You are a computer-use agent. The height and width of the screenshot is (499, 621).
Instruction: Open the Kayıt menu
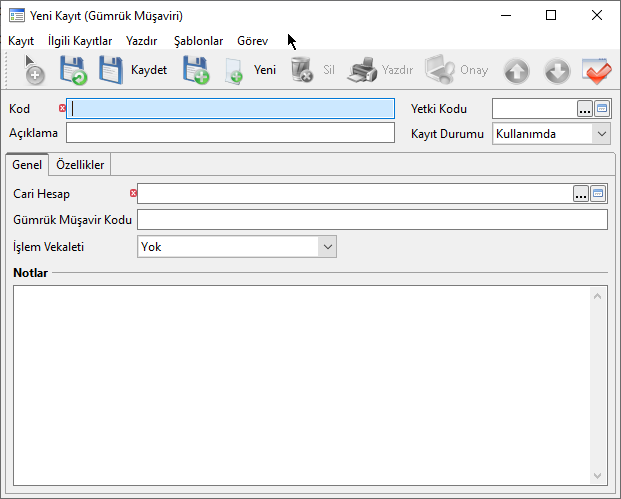pyautogui.click(x=21, y=41)
